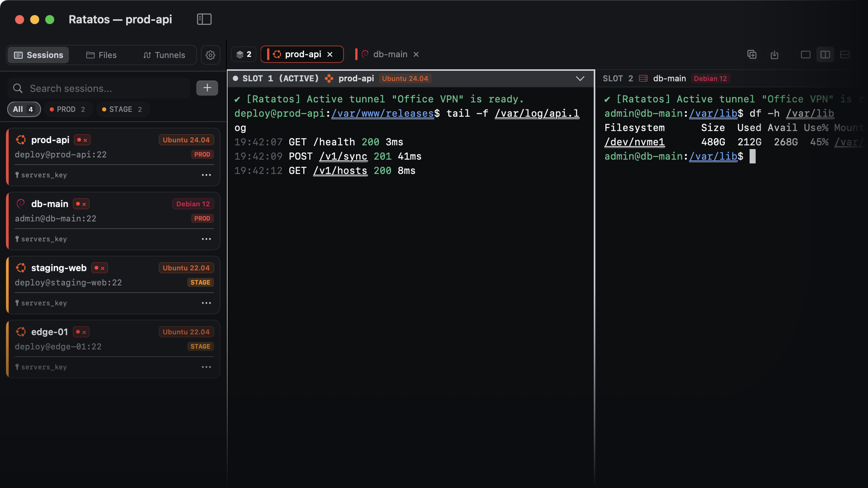Open the prod-api session card
Viewport: 868px width, 488px height.
click(113, 157)
